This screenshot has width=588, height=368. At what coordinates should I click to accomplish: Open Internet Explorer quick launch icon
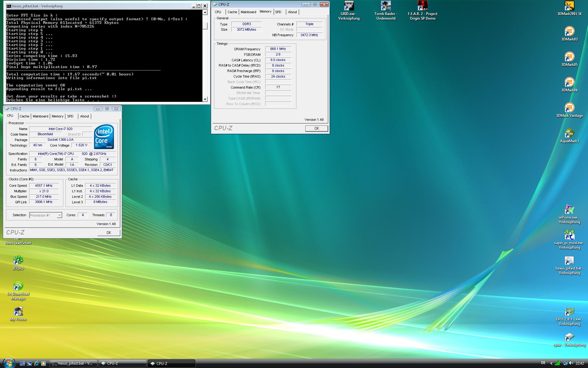point(36,363)
